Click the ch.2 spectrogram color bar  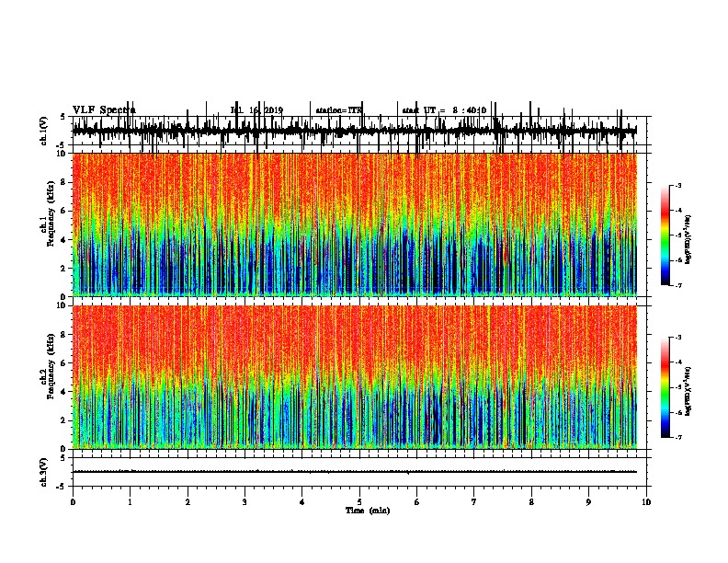pos(665,387)
